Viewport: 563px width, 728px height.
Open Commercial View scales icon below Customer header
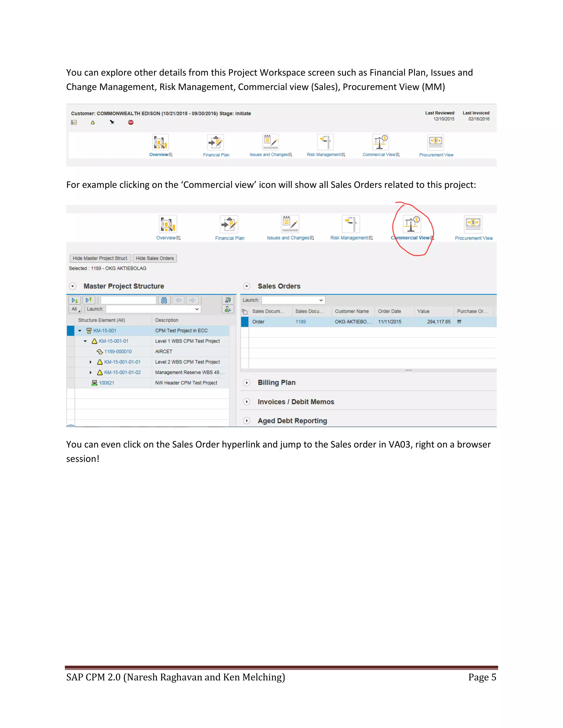tap(380, 142)
